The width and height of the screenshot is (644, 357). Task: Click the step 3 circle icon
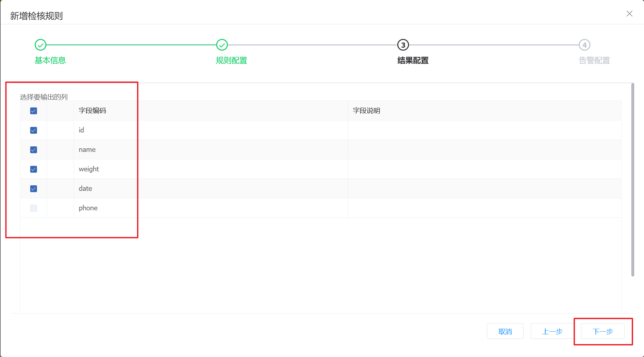tap(403, 45)
